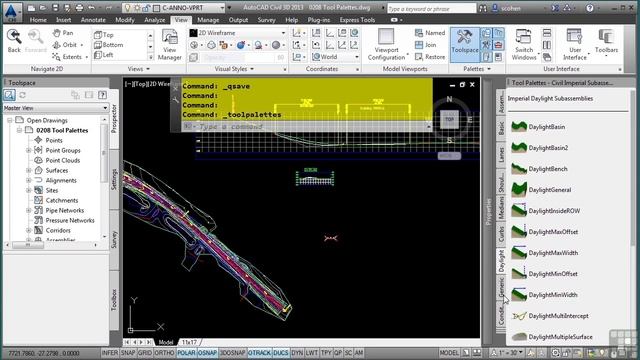The image size is (640, 360).
Task: Select the DaylightBasin2 subassembly
Action: pos(540,148)
